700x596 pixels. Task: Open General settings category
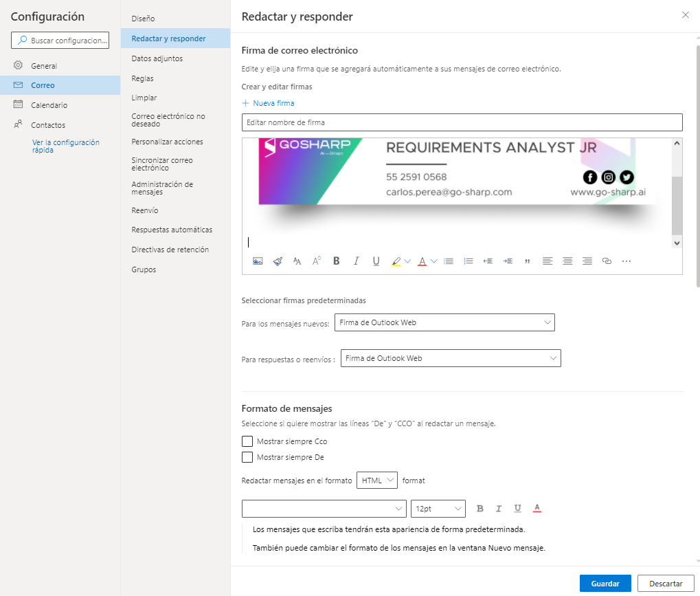pyautogui.click(x=60, y=66)
